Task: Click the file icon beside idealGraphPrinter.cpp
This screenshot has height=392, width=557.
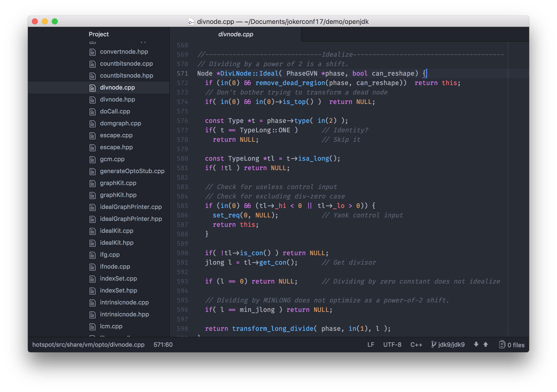Action: tap(93, 207)
